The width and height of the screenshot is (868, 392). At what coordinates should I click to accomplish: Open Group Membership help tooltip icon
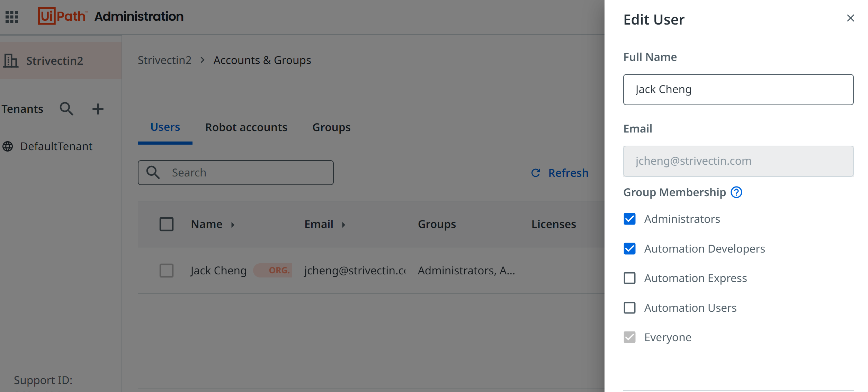click(x=736, y=192)
